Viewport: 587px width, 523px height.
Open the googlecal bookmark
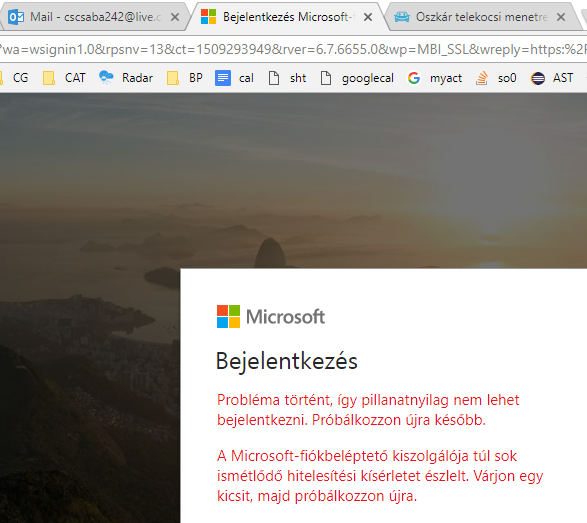357,78
